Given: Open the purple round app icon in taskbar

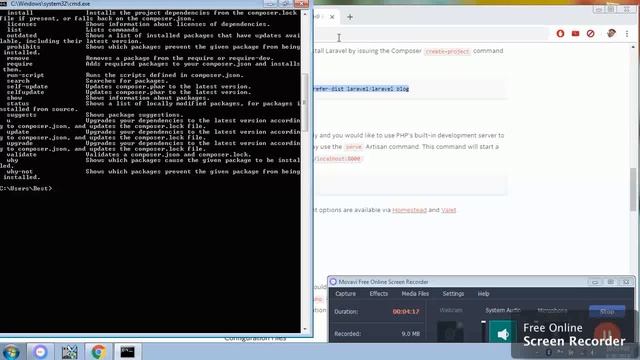Looking at the screenshot, I should (x=40, y=351).
